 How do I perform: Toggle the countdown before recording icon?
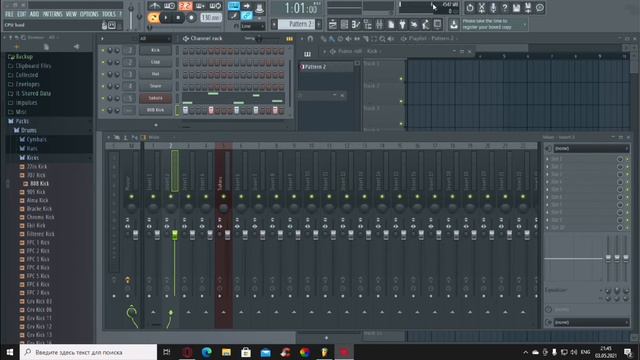coord(186,6)
